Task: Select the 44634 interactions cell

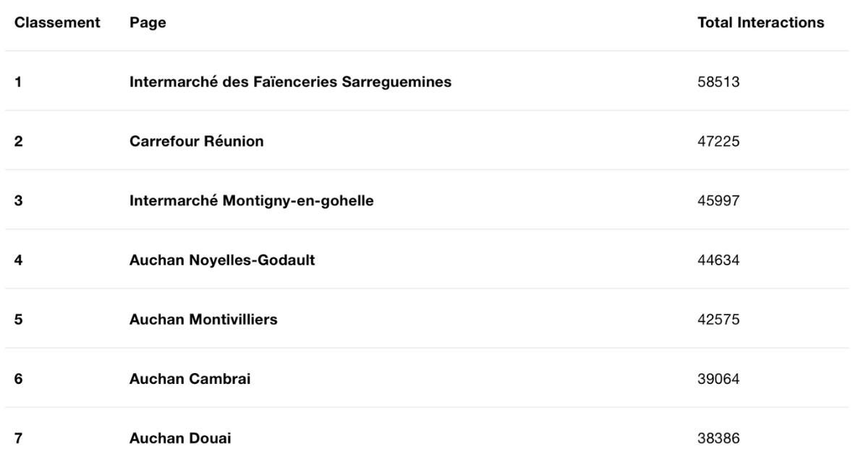Action: pyautogui.click(x=718, y=260)
